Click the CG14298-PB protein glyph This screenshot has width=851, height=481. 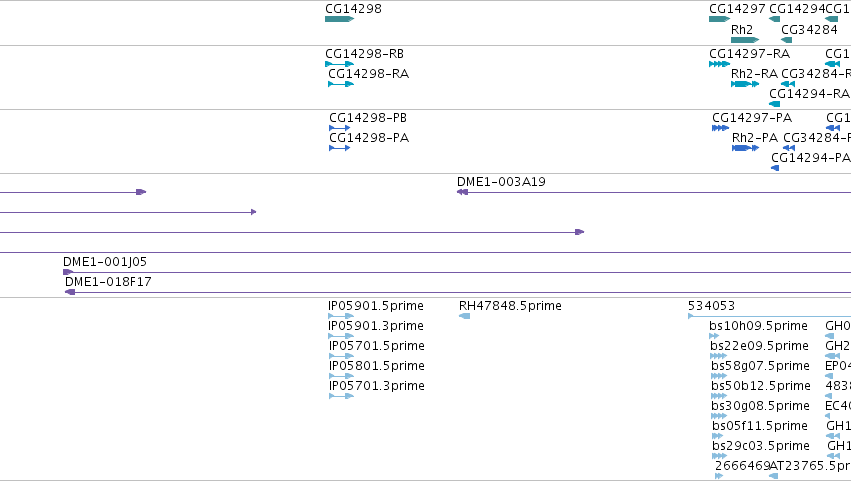339,128
